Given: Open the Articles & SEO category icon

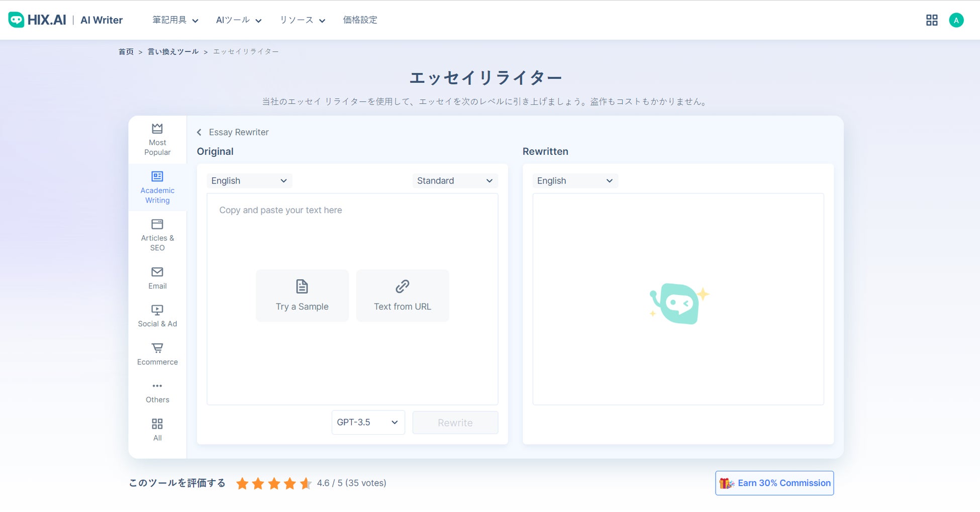Looking at the screenshot, I should pos(157,224).
